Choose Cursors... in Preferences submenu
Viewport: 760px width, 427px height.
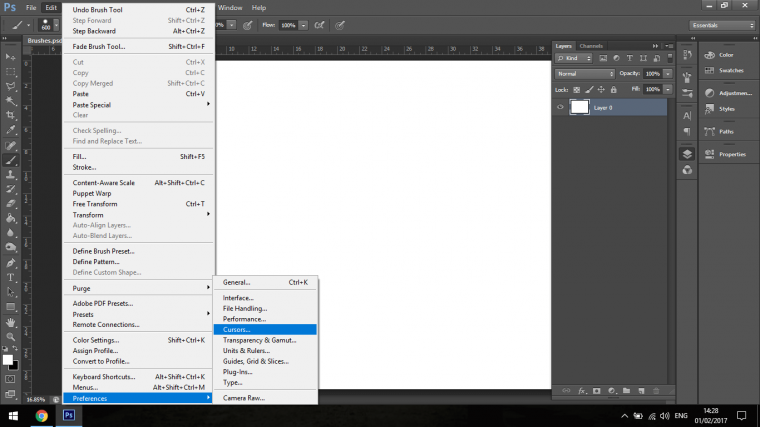[x=265, y=330]
